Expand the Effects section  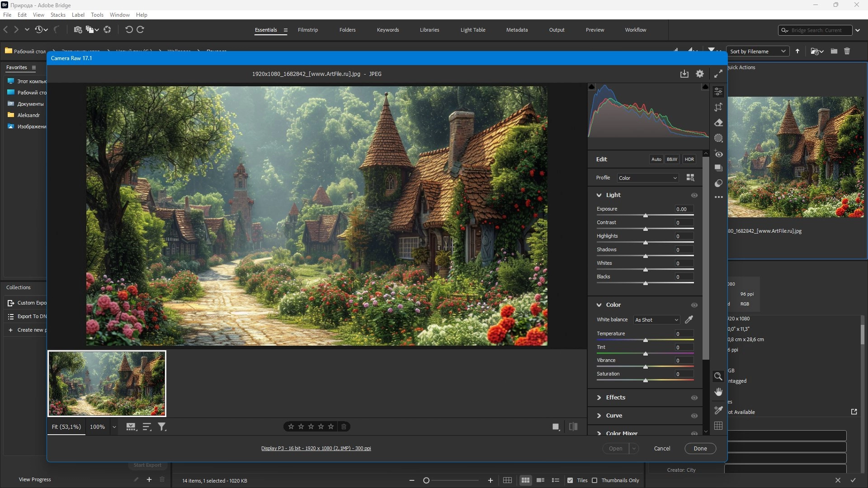click(x=599, y=398)
